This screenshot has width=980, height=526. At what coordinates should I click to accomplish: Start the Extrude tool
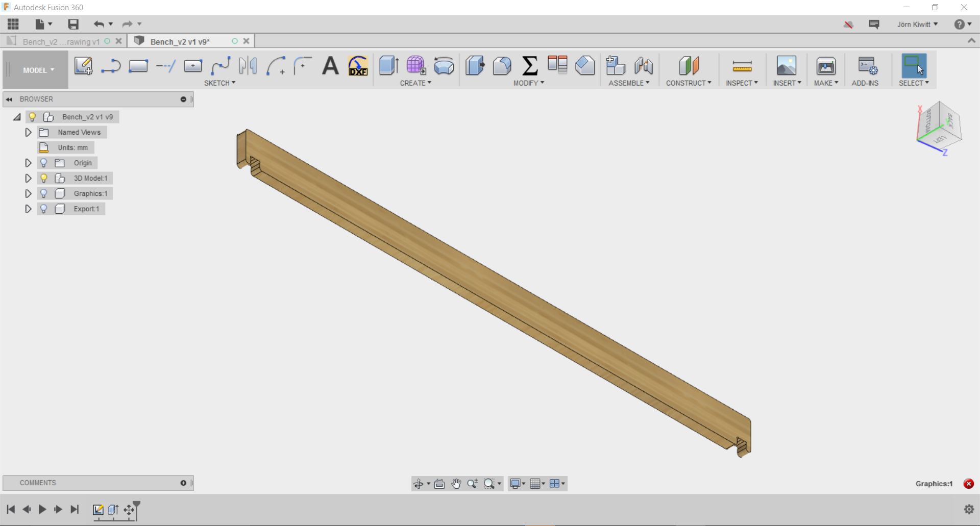(x=389, y=66)
